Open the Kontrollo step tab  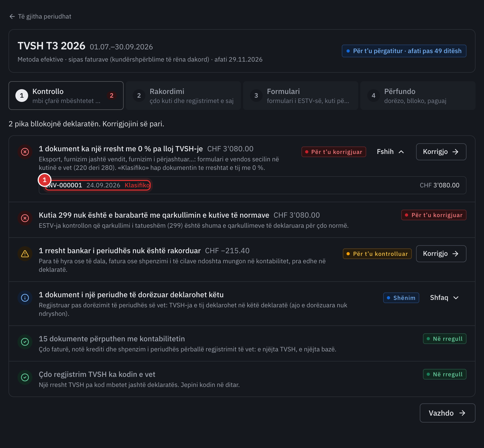click(x=66, y=96)
